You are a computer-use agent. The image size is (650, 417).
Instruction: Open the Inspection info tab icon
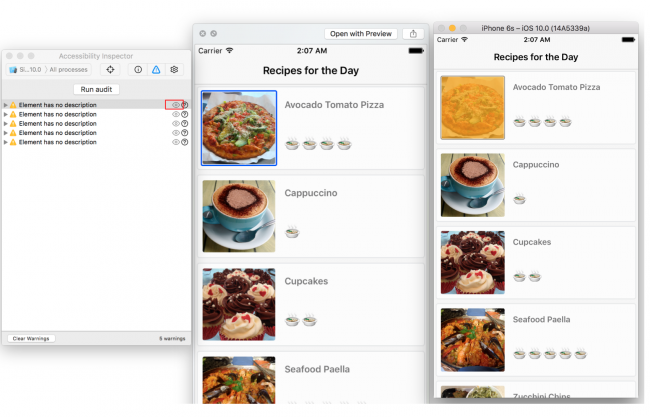click(x=138, y=70)
